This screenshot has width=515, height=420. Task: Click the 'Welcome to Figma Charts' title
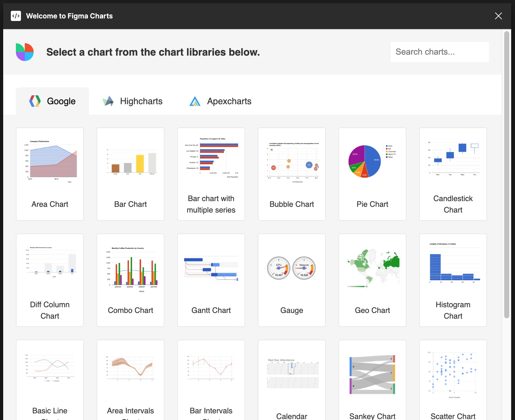pyautogui.click(x=69, y=16)
